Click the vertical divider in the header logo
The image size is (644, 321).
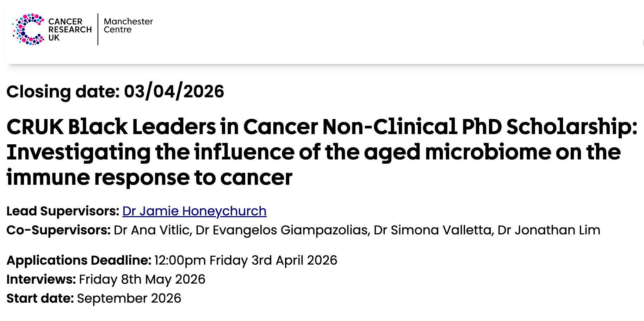pos(98,30)
